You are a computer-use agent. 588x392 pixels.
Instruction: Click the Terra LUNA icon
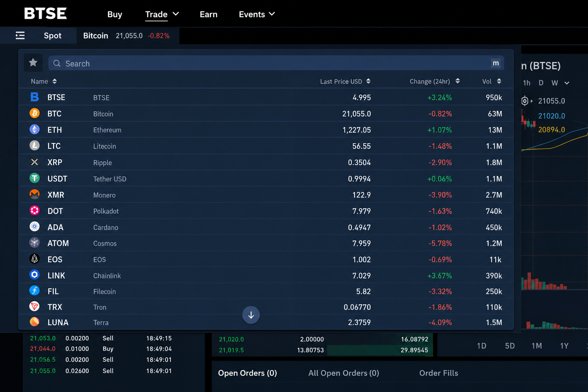coord(34,322)
